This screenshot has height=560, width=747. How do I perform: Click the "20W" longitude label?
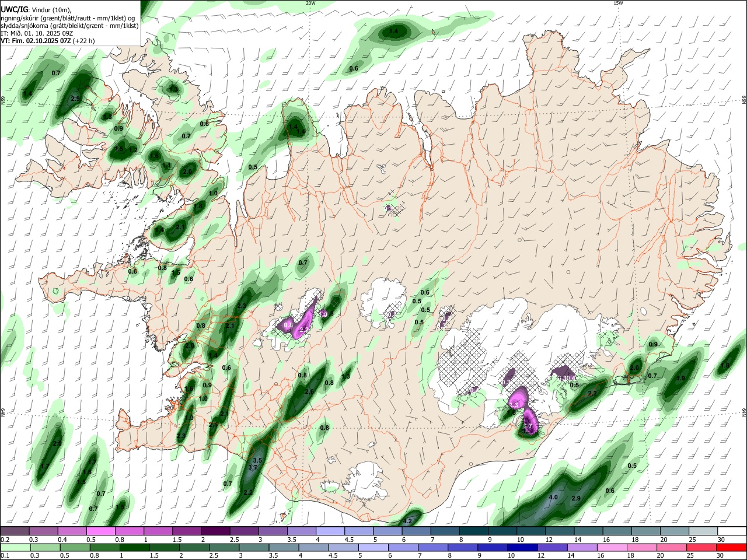pos(310,3)
